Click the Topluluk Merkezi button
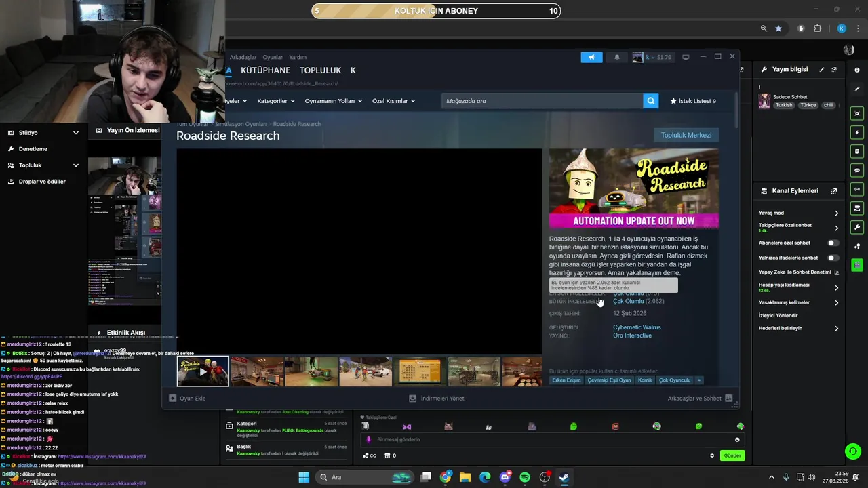868x488 pixels. tap(686, 135)
